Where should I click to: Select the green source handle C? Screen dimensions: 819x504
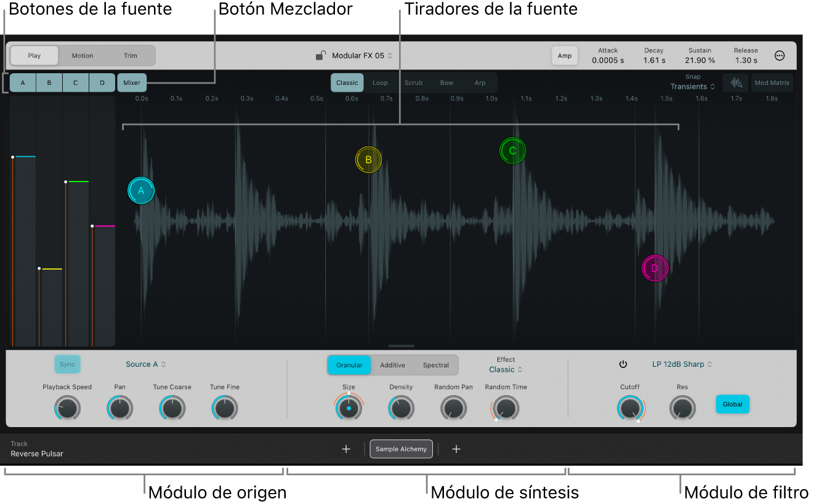(x=512, y=151)
